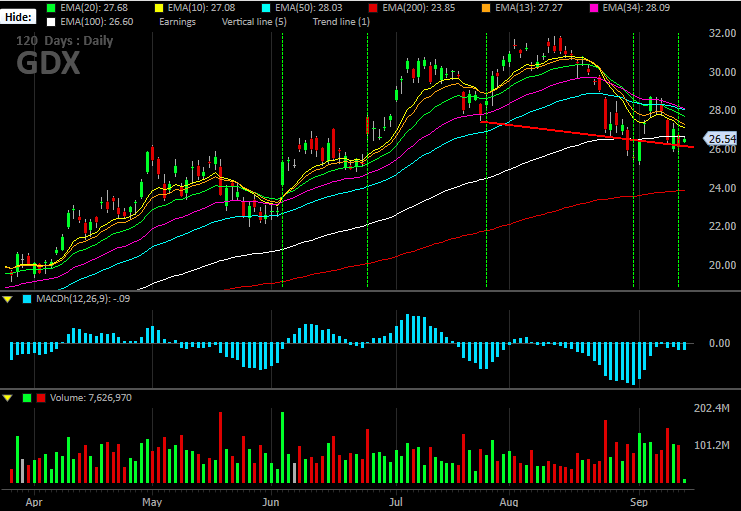The height and width of the screenshot is (511, 741).
Task: Click the May label on time axis
Action: coord(152,502)
